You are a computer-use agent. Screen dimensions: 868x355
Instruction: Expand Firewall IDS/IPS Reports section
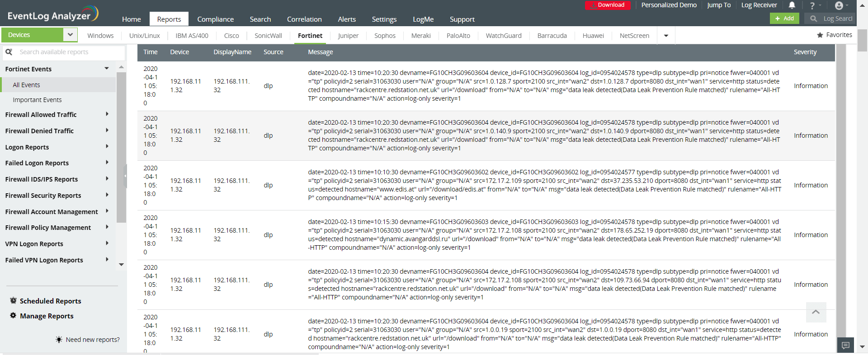(x=107, y=179)
